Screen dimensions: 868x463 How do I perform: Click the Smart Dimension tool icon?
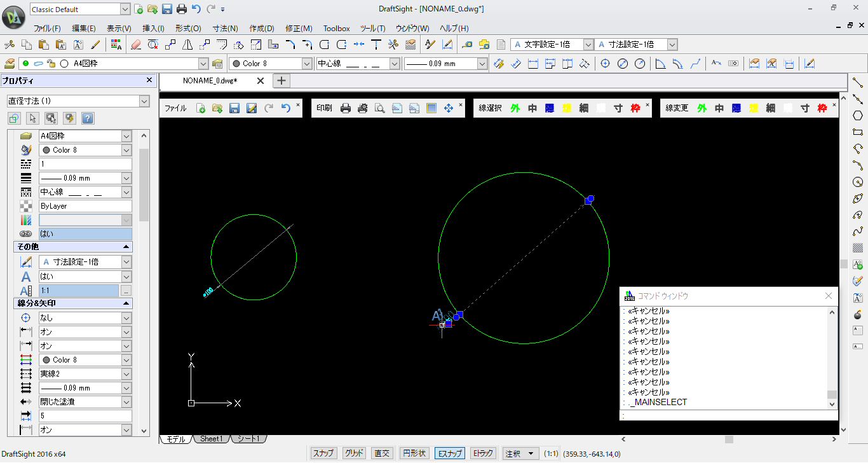point(498,64)
